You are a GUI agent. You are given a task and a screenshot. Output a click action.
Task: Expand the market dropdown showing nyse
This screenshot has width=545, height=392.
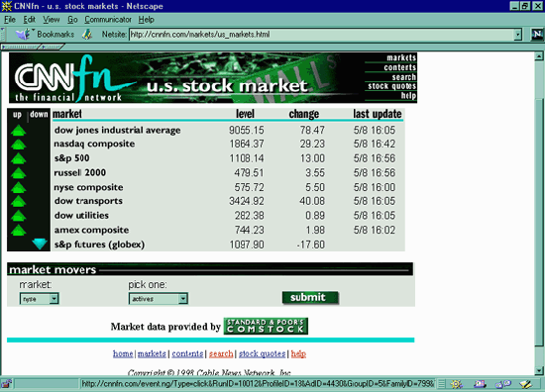click(39, 299)
